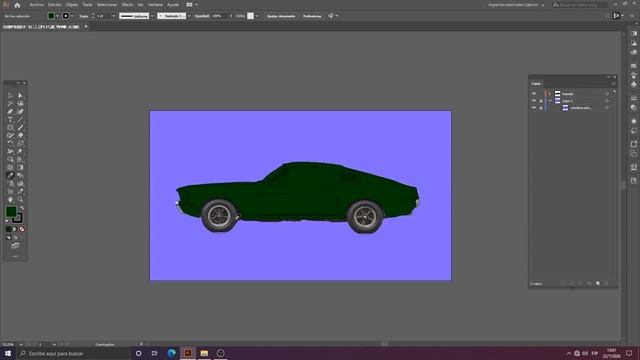Click the Ajustar documento button
Screen dimensions: 640x360
281,16
